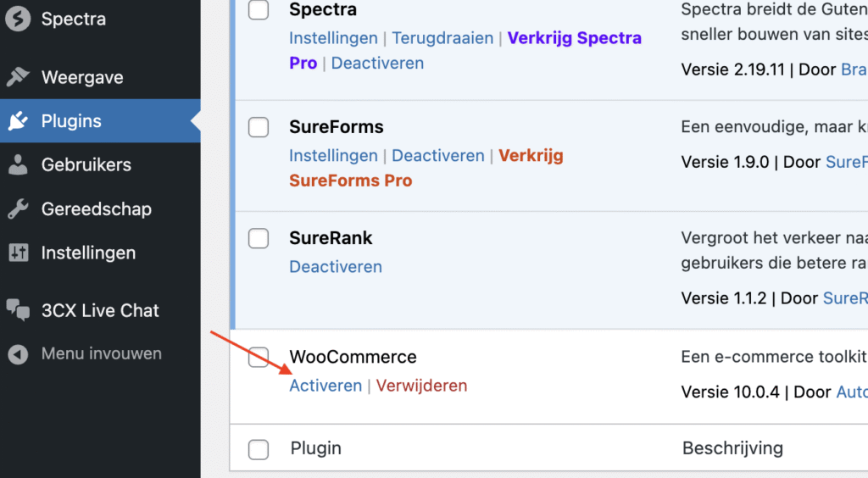Toggle the select-all Plugin footer checkbox
This screenshot has height=478, width=868.
(259, 449)
